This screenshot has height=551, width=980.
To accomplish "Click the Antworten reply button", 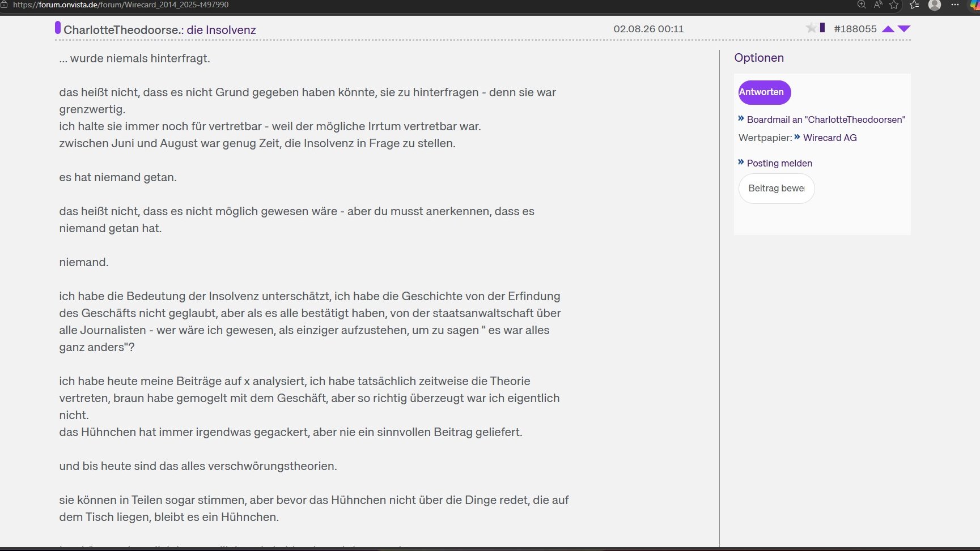I will tap(765, 92).
